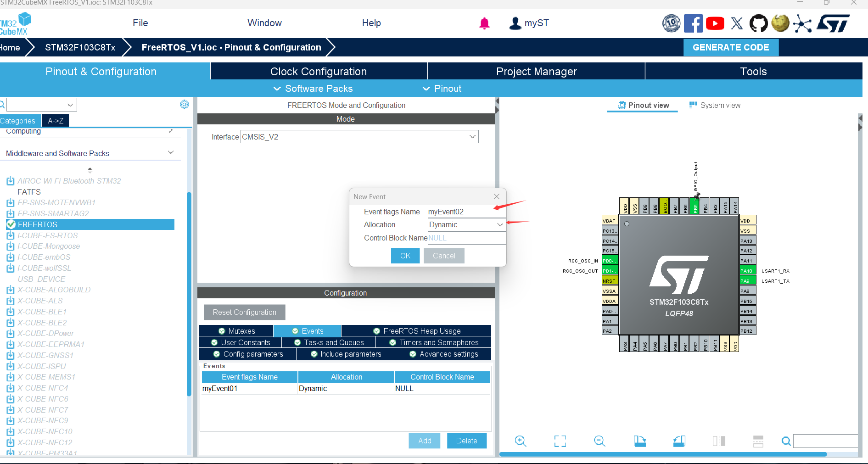This screenshot has width=868, height=464.
Task: Click the ST logo icon
Action: [833, 23]
